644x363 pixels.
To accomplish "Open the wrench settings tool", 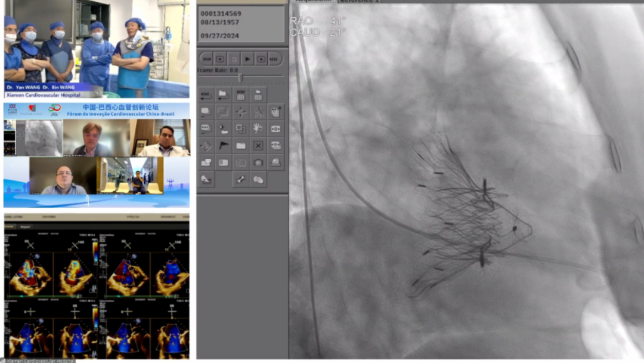I will (x=241, y=180).
